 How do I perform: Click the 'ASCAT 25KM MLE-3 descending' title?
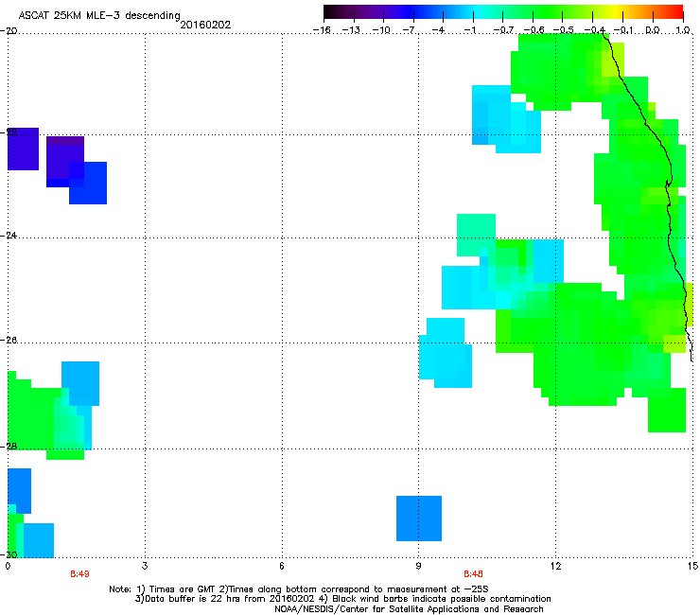coord(99,15)
